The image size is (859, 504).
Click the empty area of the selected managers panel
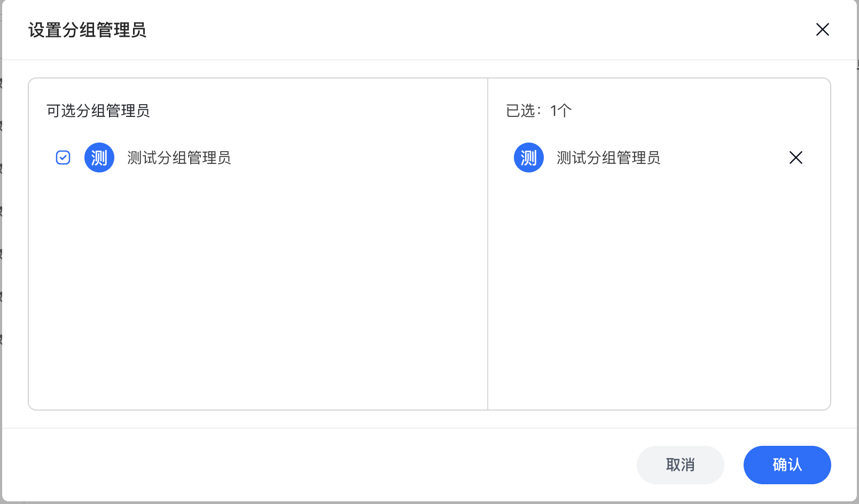659,291
